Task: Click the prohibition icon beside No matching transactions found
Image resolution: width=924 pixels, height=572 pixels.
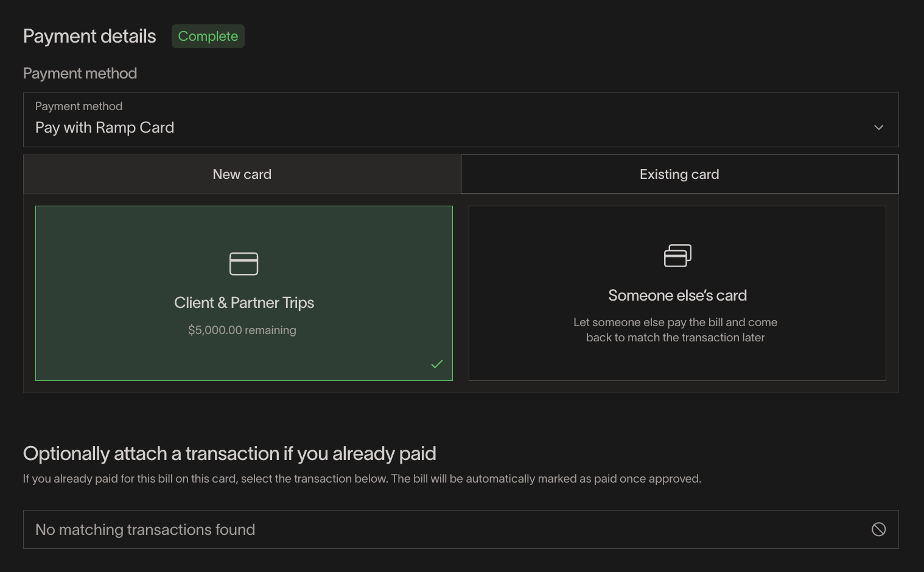Action: point(878,529)
